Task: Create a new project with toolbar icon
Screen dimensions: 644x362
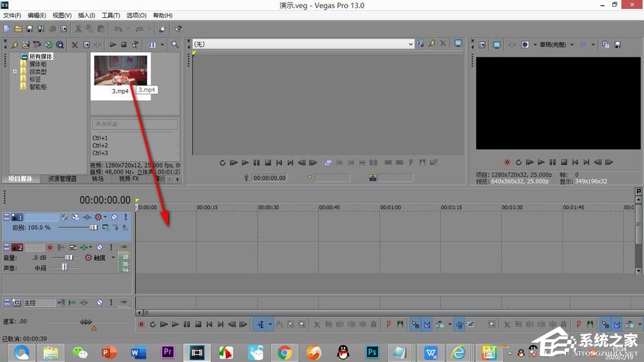Action: (x=7, y=29)
